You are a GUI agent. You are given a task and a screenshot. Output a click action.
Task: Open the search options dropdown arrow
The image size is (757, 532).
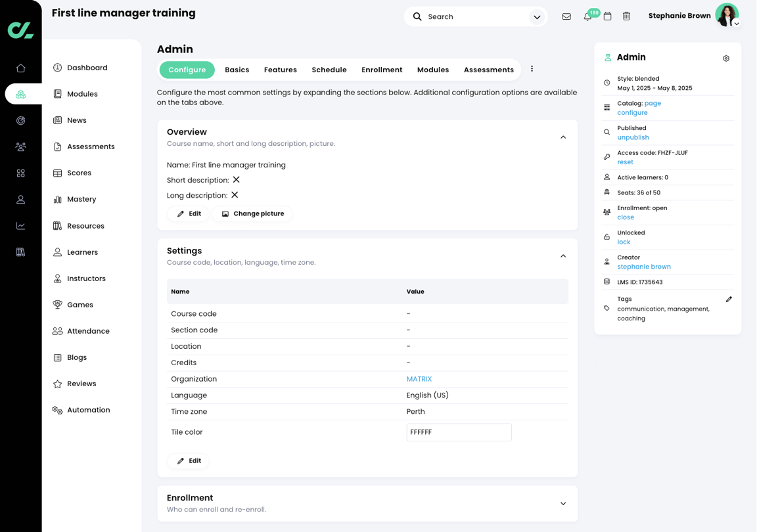pos(537,17)
